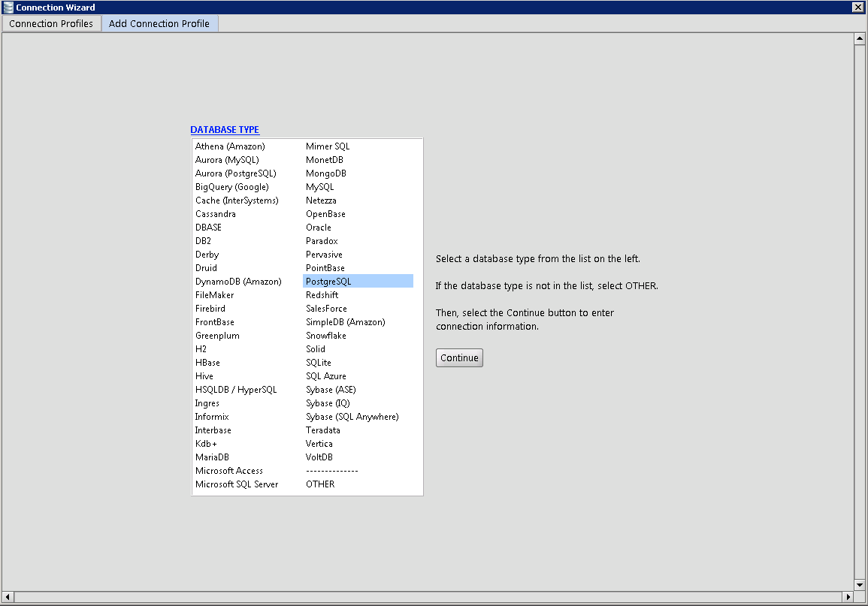Viewport: 868px width, 606px height.
Task: Select Sybase (SQL Anywhere) entry
Action: pyautogui.click(x=352, y=417)
